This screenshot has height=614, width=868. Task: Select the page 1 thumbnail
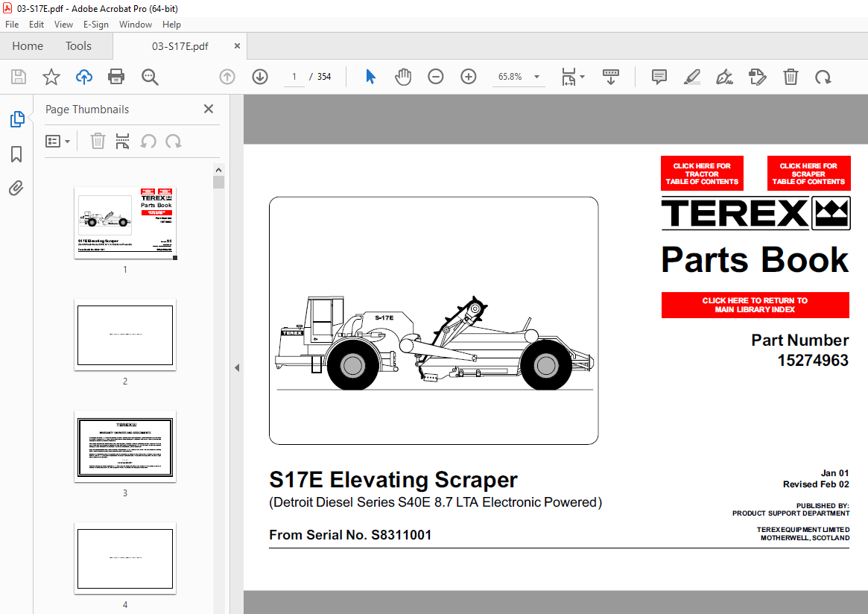point(125,223)
